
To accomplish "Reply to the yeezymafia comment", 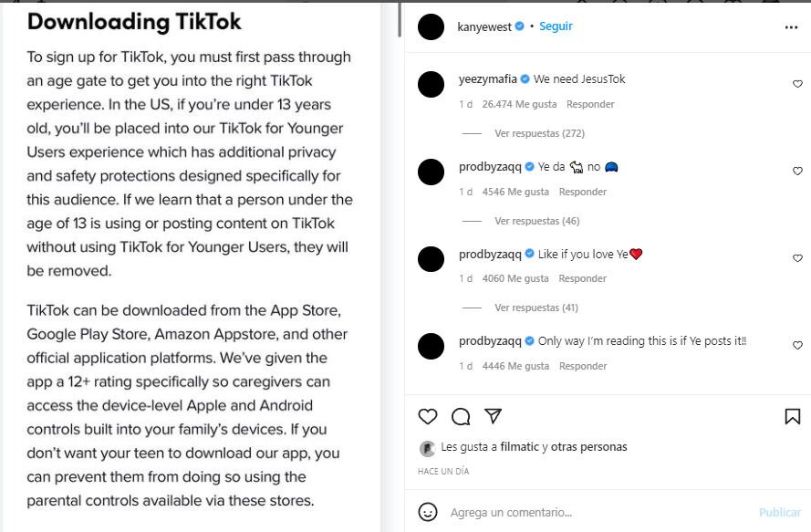I will (x=589, y=104).
